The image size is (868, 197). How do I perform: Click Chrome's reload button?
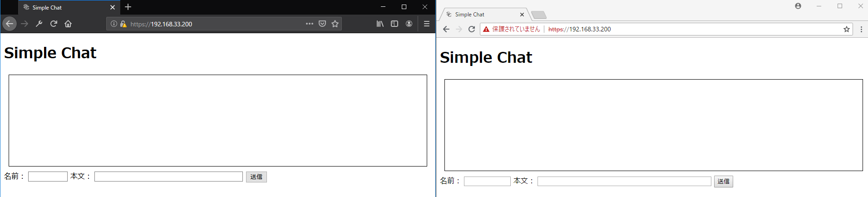click(472, 29)
